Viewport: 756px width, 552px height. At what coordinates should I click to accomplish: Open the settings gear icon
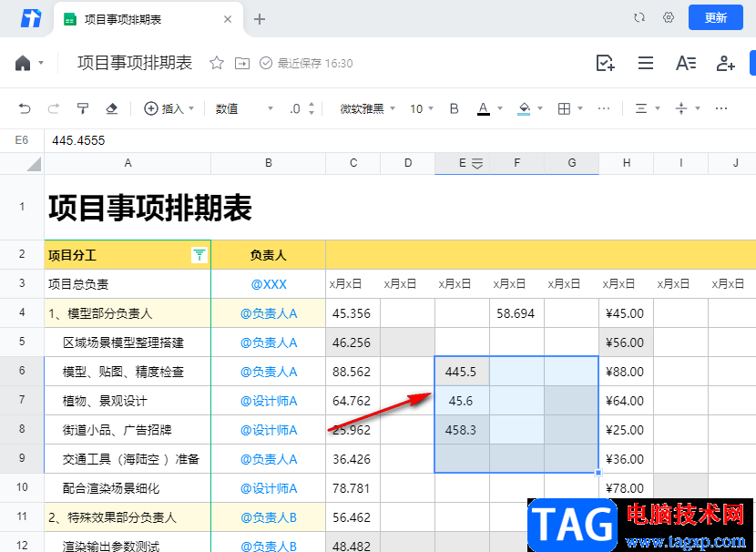[669, 17]
